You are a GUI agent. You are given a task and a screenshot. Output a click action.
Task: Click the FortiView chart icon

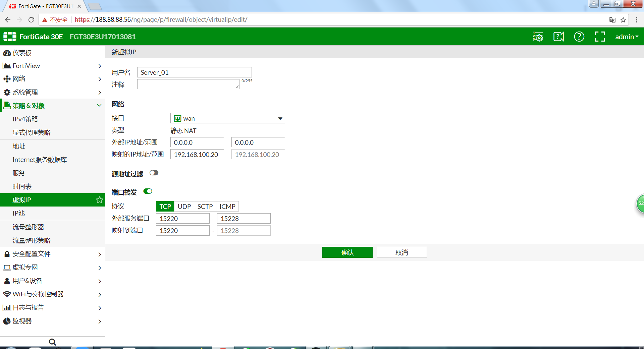7,66
